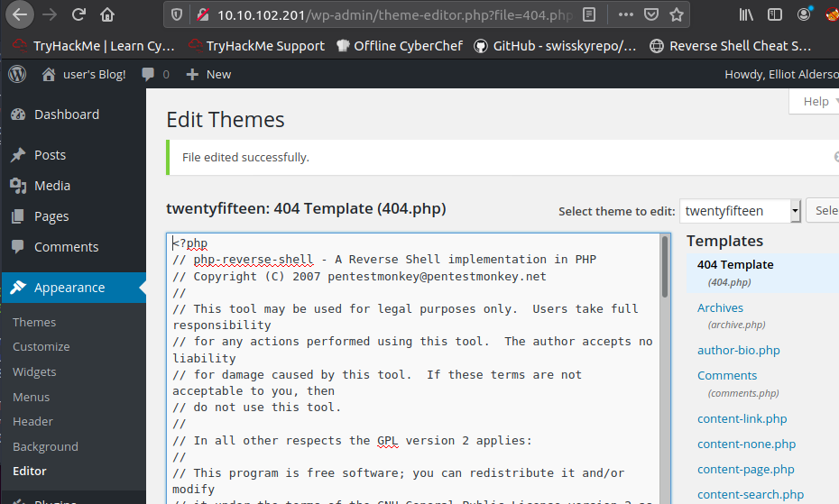Open the Archives template link

coord(720,307)
